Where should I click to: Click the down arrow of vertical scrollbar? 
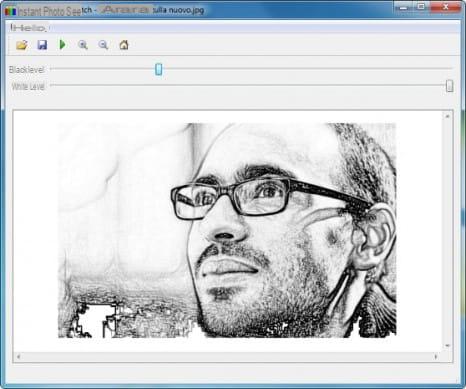[447, 346]
